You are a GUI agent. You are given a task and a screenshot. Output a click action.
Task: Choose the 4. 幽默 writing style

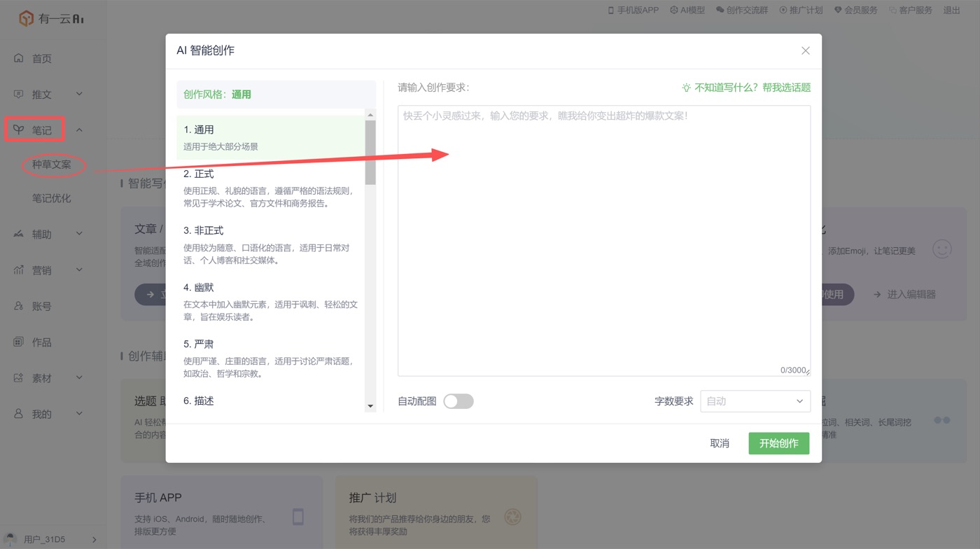coord(271,302)
